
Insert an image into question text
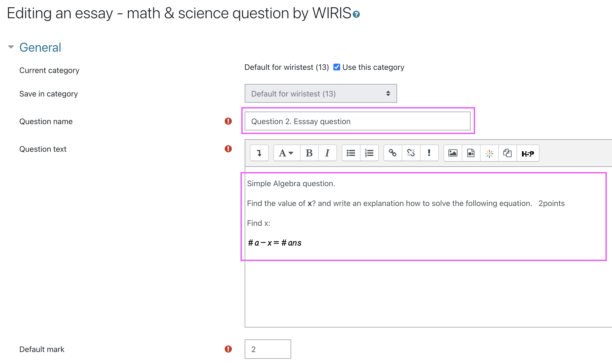click(x=453, y=153)
